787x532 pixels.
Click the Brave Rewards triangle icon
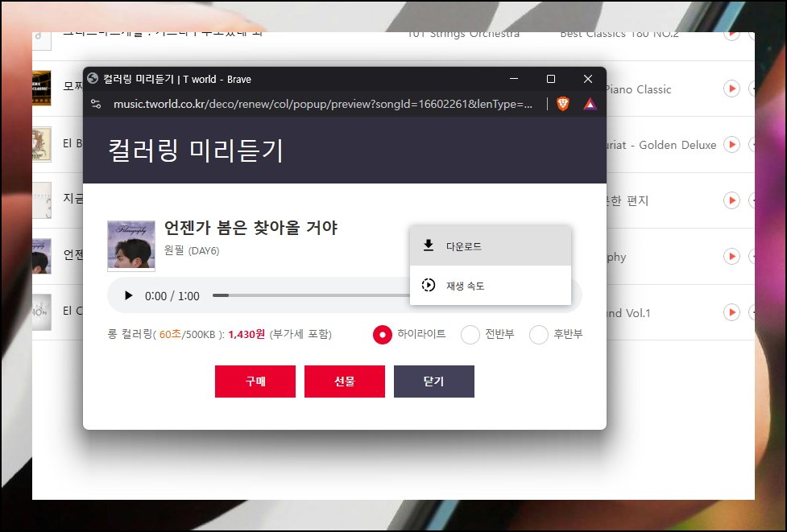pyautogui.click(x=590, y=105)
